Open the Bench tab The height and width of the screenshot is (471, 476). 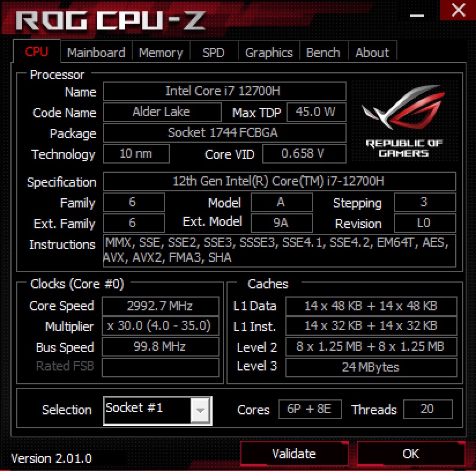tap(323, 53)
